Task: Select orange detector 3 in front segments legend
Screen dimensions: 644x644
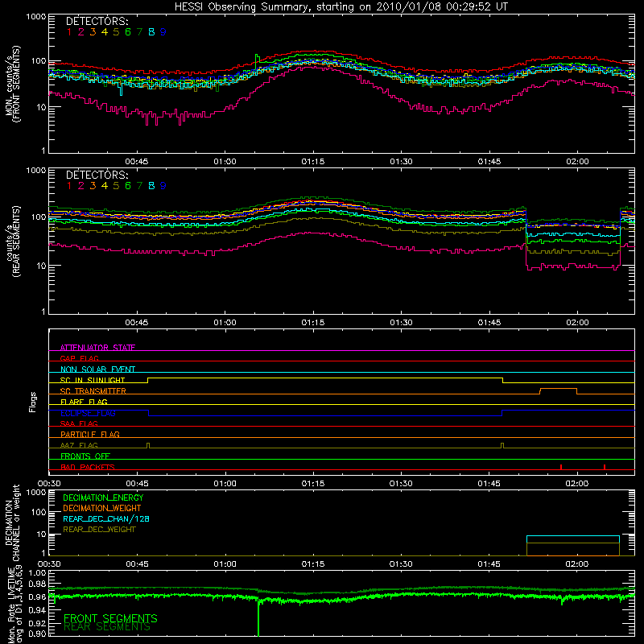Action: pyautogui.click(x=93, y=32)
